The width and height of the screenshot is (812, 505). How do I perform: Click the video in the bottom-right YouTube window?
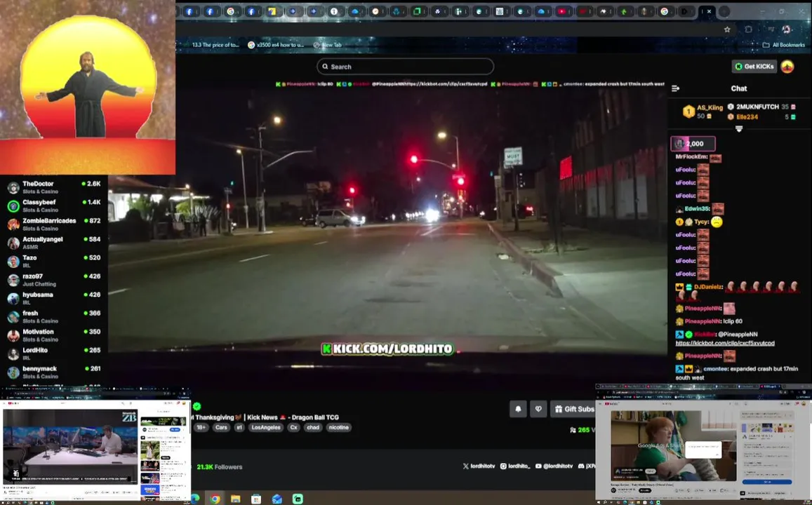(x=673, y=445)
